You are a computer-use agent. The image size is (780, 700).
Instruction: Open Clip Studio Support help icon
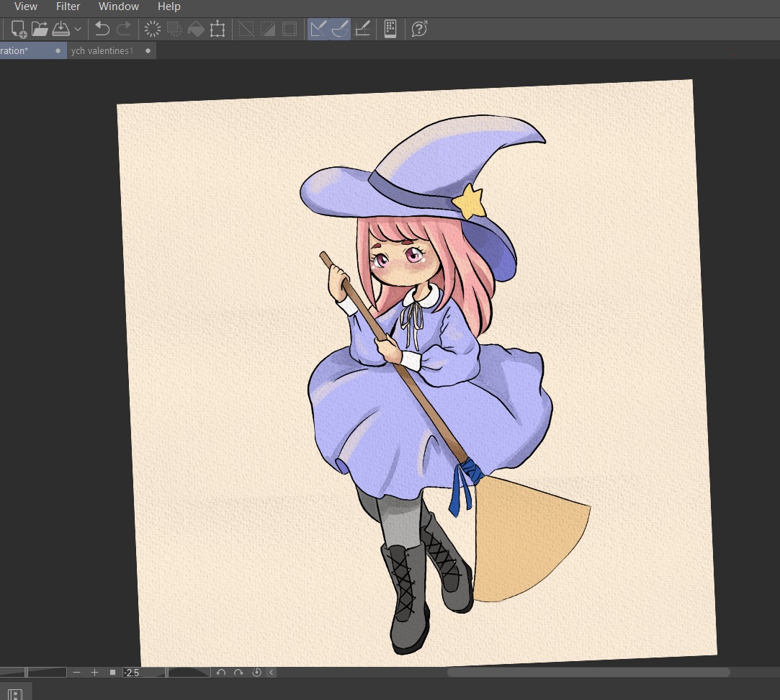pyautogui.click(x=419, y=30)
